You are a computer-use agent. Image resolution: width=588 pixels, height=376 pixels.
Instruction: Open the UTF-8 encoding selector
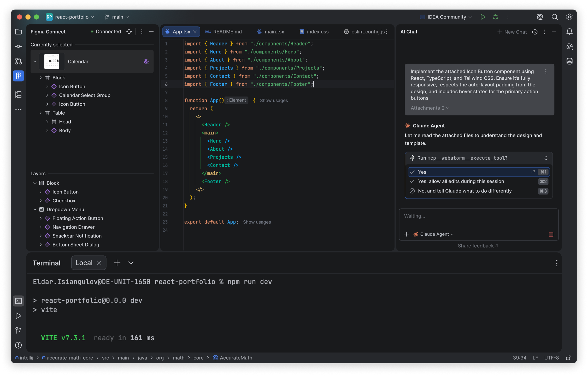pyautogui.click(x=551, y=358)
